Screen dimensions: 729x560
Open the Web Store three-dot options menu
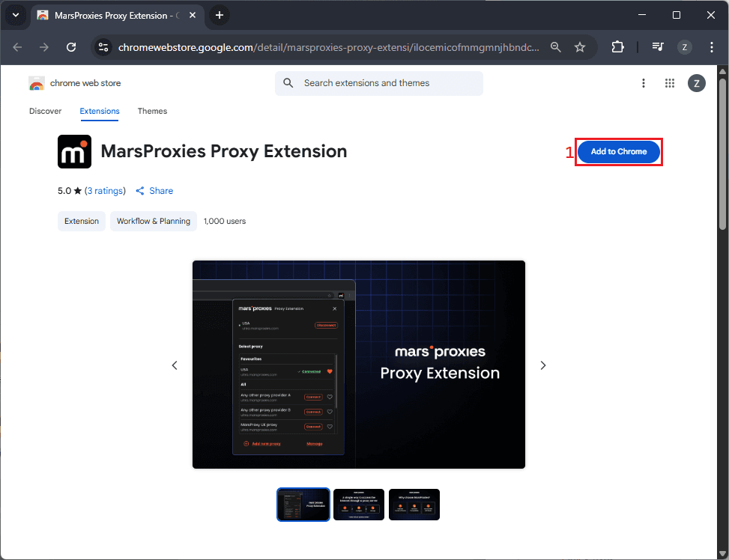pos(644,83)
